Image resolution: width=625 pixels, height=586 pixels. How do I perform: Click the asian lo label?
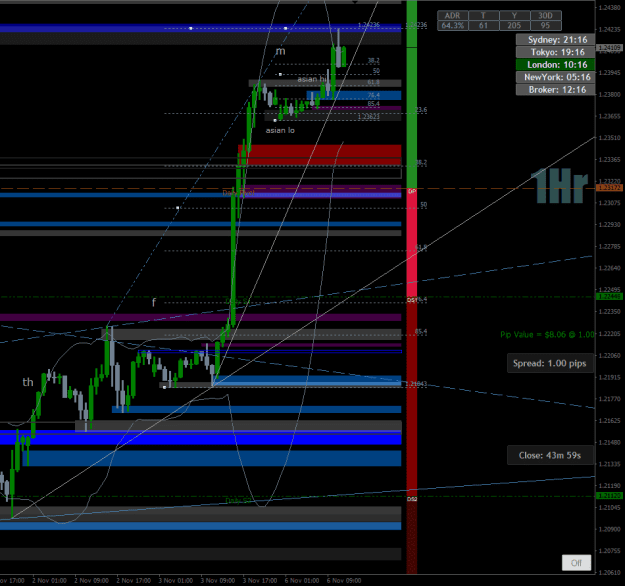pos(280,130)
